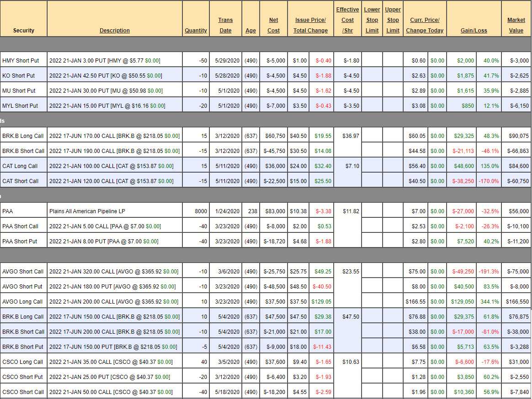Sort by the Description column header
The height and width of the screenshot is (399, 532).
pyautogui.click(x=114, y=31)
